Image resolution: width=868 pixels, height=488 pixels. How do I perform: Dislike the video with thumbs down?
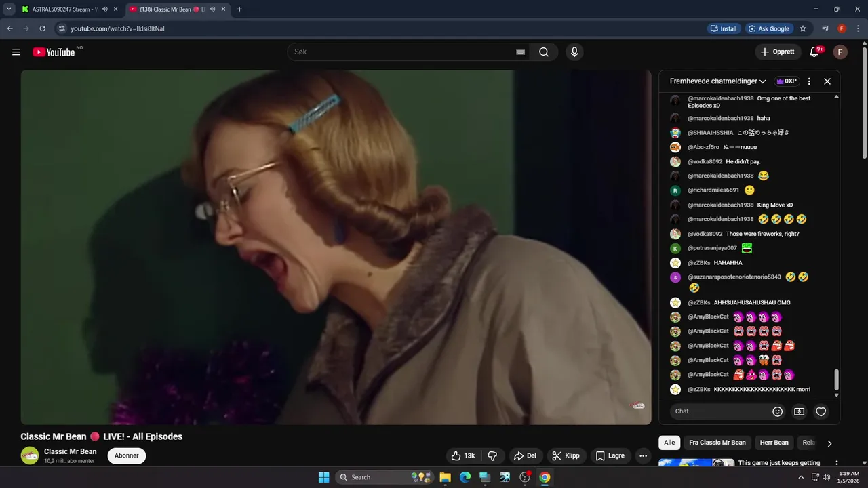(493, 455)
